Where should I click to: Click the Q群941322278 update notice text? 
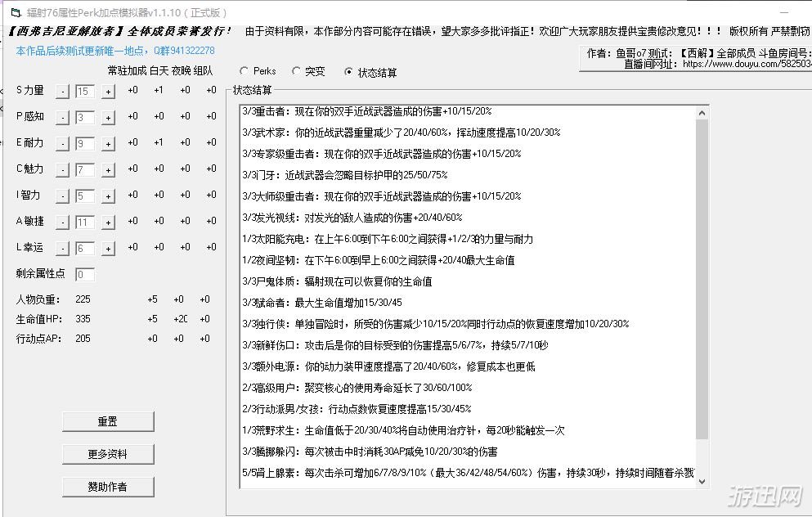(115, 51)
